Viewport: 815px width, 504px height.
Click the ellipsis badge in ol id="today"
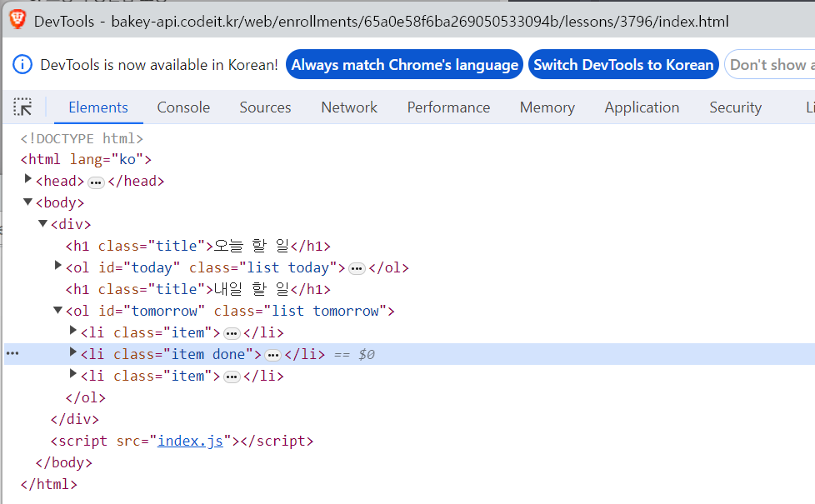pos(357,268)
